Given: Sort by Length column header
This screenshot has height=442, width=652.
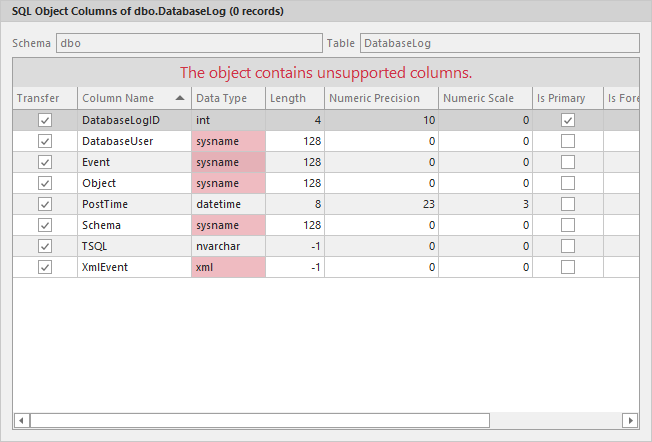Looking at the screenshot, I should click(295, 98).
